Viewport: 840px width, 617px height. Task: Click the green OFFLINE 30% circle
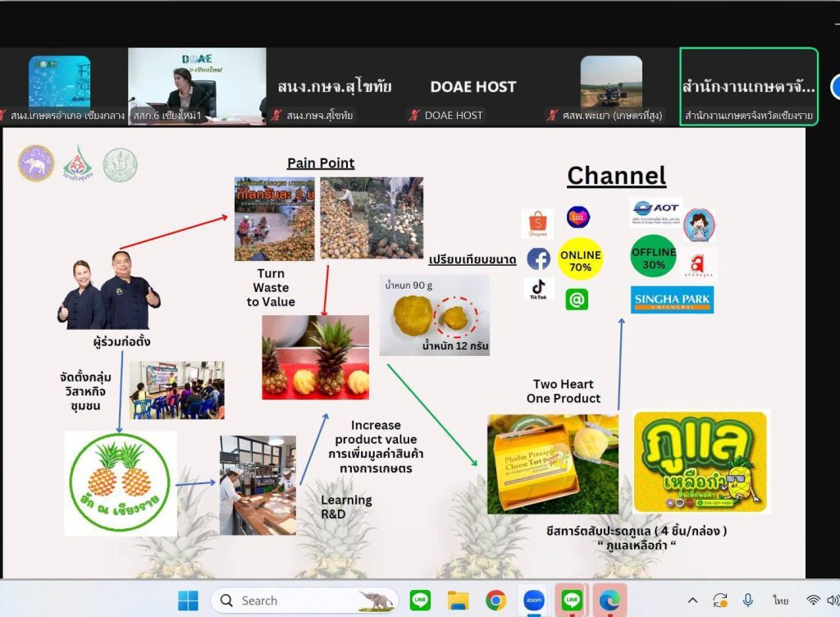[653, 258]
